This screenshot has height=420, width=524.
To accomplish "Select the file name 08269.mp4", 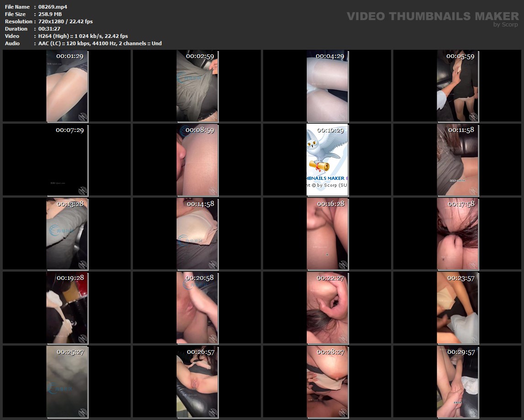I will click(53, 7).
